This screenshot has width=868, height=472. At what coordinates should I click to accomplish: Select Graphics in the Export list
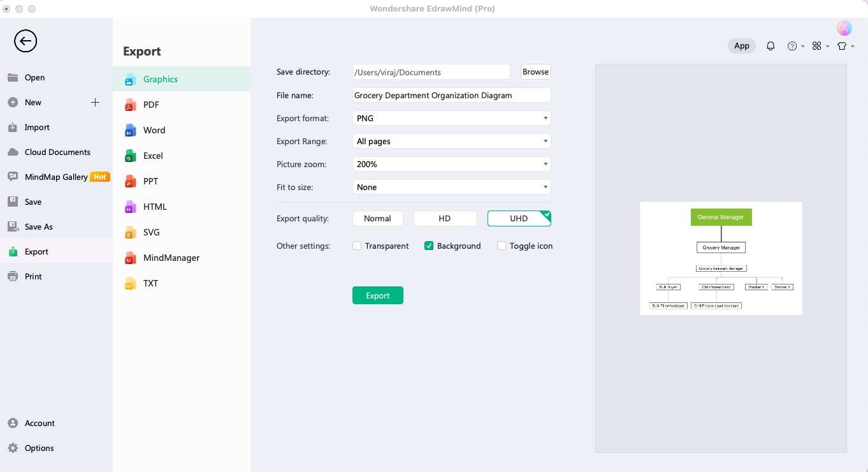pos(182,79)
